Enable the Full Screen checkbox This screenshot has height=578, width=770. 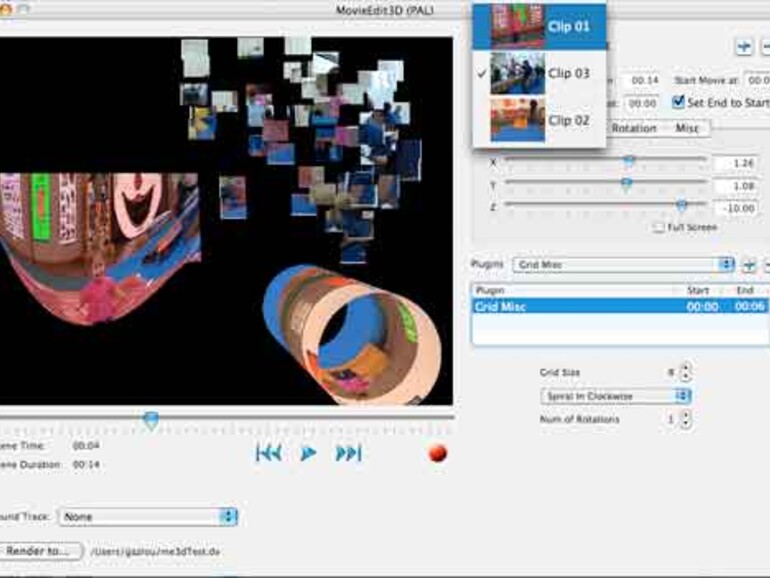pos(659,227)
